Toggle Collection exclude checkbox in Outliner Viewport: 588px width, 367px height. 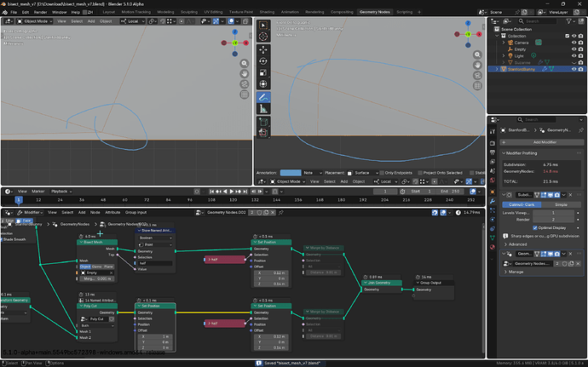click(x=567, y=36)
